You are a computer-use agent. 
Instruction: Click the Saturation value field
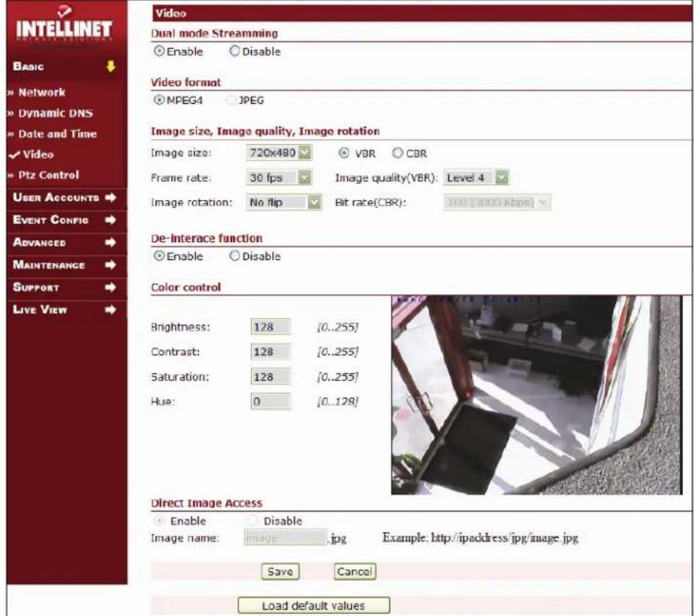point(270,377)
